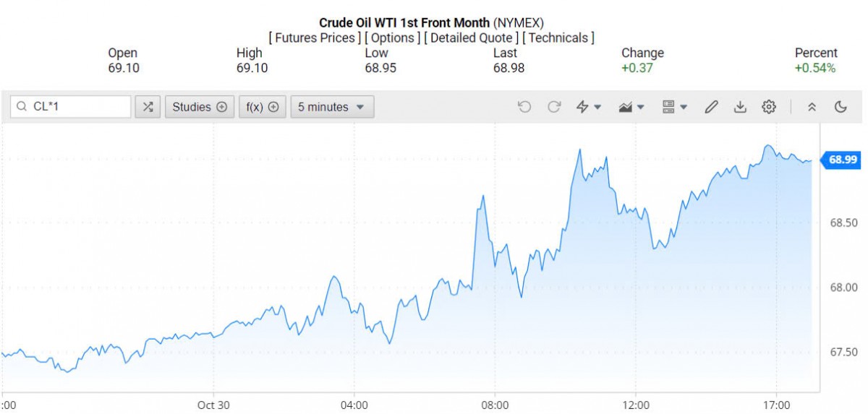This screenshot has width=868, height=414.
Task: Open chart settings gear
Action: pos(768,107)
